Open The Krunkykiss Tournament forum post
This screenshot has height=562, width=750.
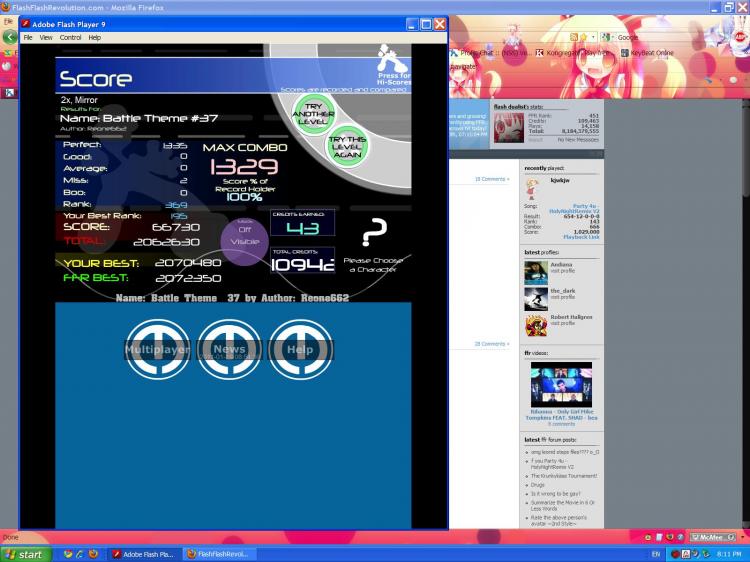564,476
